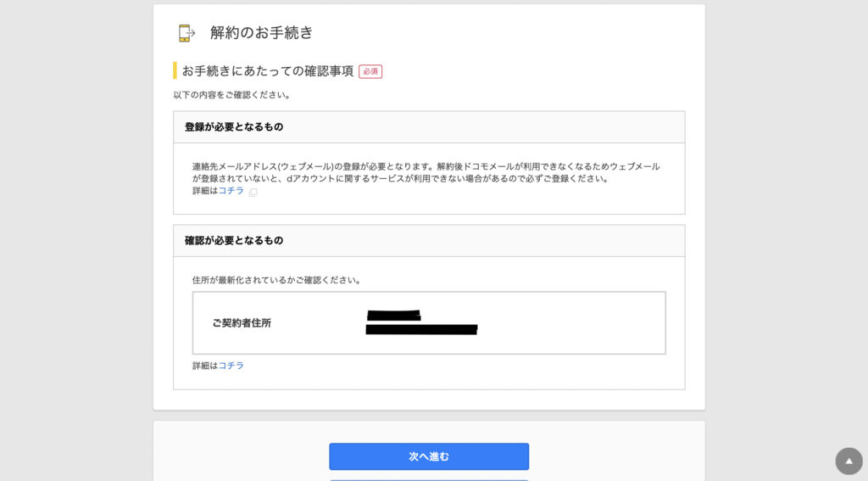Click the red 必須 badge

pyautogui.click(x=370, y=72)
